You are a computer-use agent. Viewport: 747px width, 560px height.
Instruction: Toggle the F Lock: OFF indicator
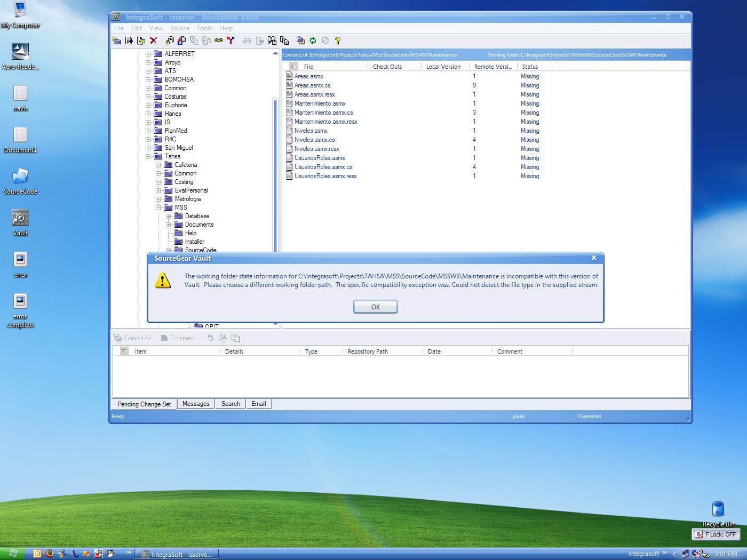(x=716, y=534)
